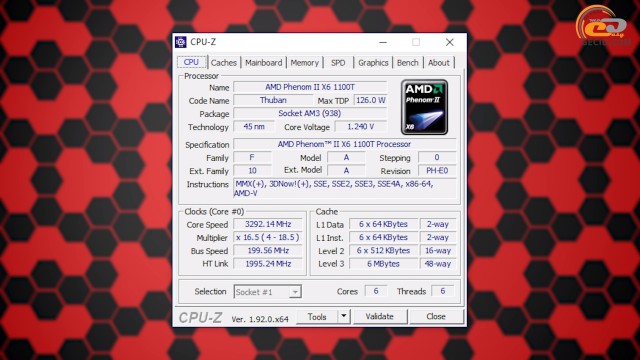This screenshot has width=640, height=360.
Task: Click the Level 3 value 6 MBytes
Action: (383, 264)
